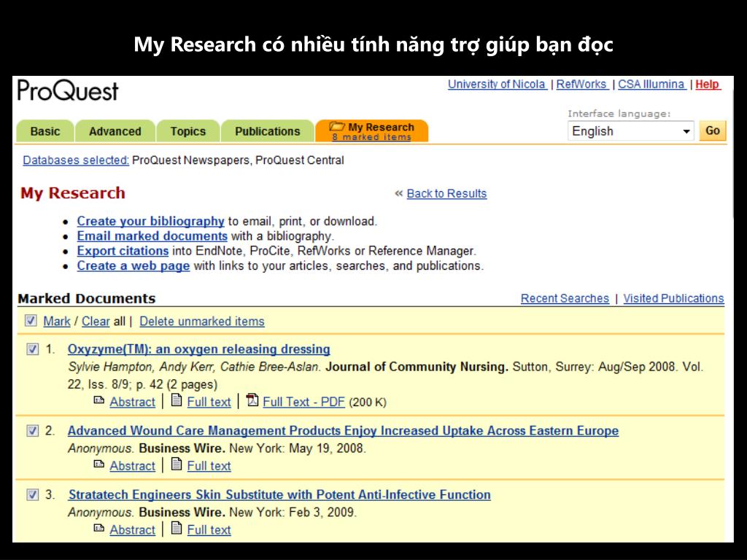The image size is (747, 560).
Task: Open the Oxyzyme(TM) article title
Action: pyautogui.click(x=198, y=349)
